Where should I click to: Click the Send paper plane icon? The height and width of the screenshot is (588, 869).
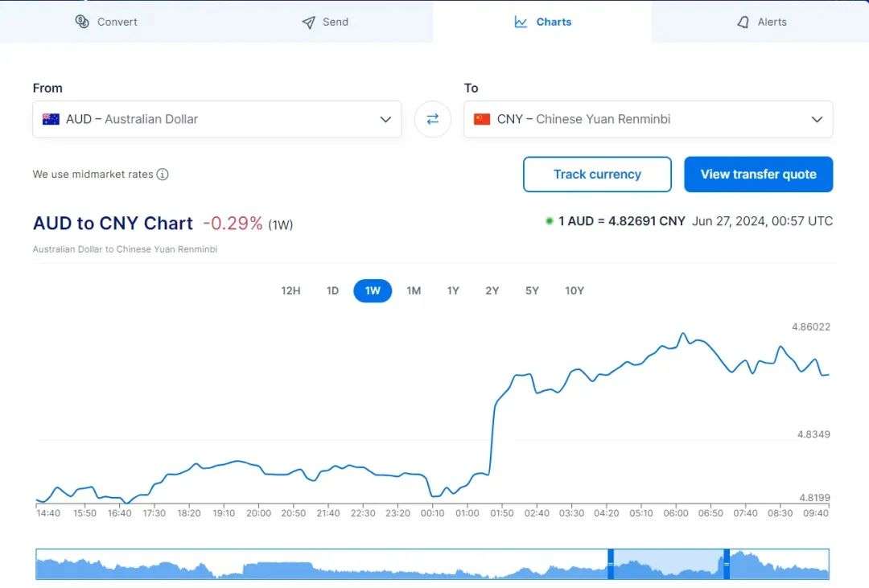point(308,23)
